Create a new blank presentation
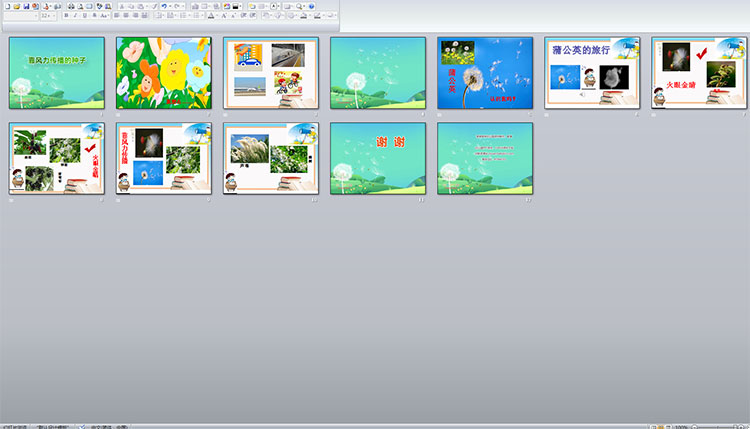Image resolution: width=750 pixels, height=429 pixels. (x=8, y=6)
